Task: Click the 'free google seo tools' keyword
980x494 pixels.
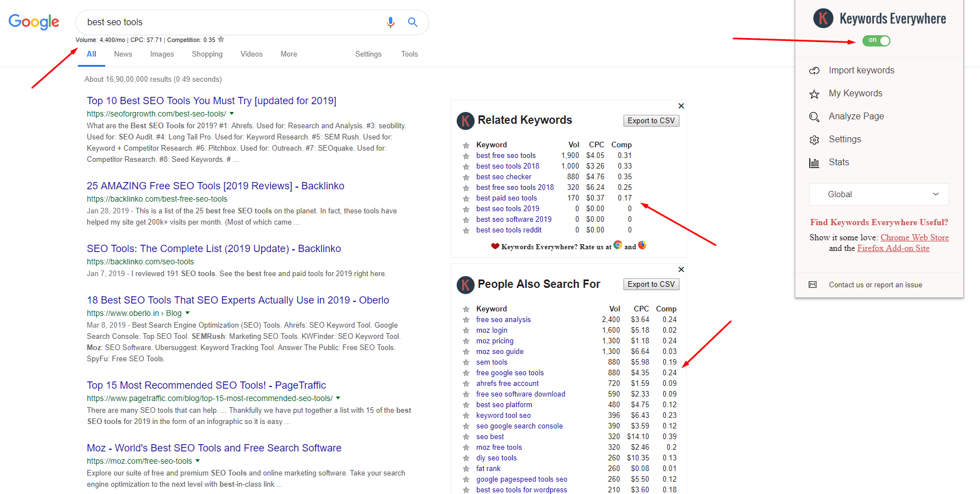Action: pos(510,373)
